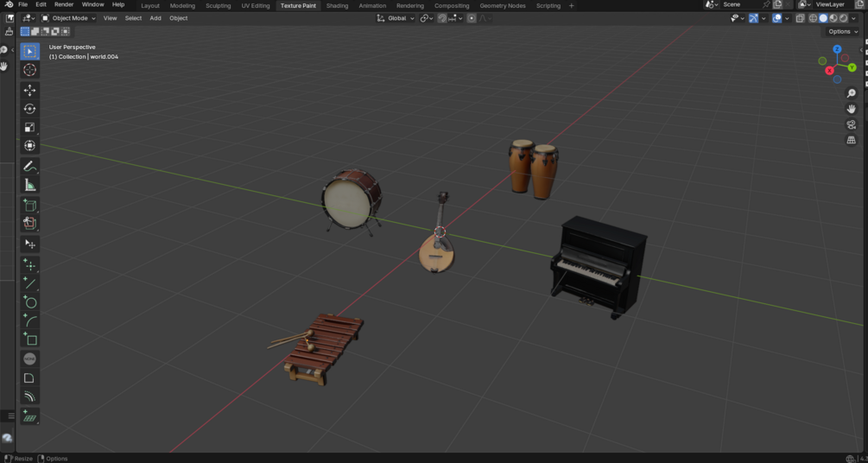Activate the 3D Cursor tool

tap(30, 70)
